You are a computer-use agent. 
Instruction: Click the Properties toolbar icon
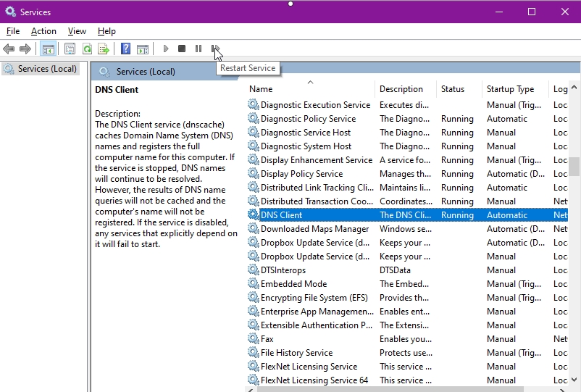(x=70, y=49)
